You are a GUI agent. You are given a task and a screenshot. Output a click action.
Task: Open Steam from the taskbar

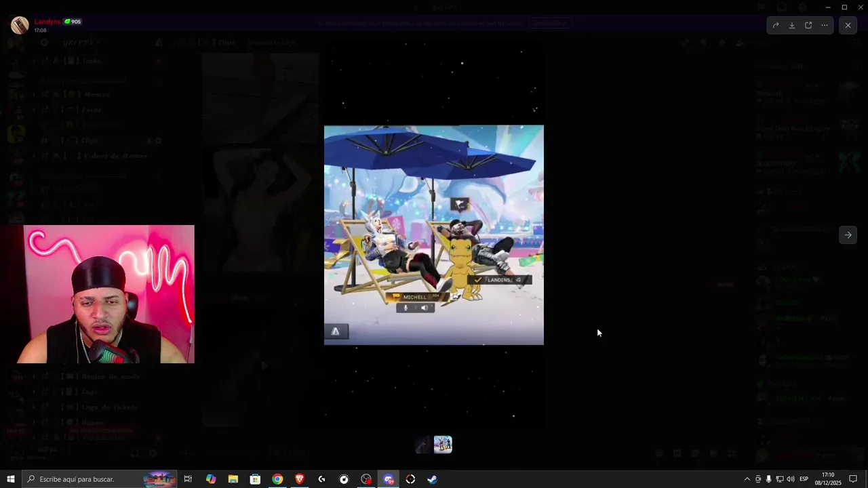click(432, 479)
